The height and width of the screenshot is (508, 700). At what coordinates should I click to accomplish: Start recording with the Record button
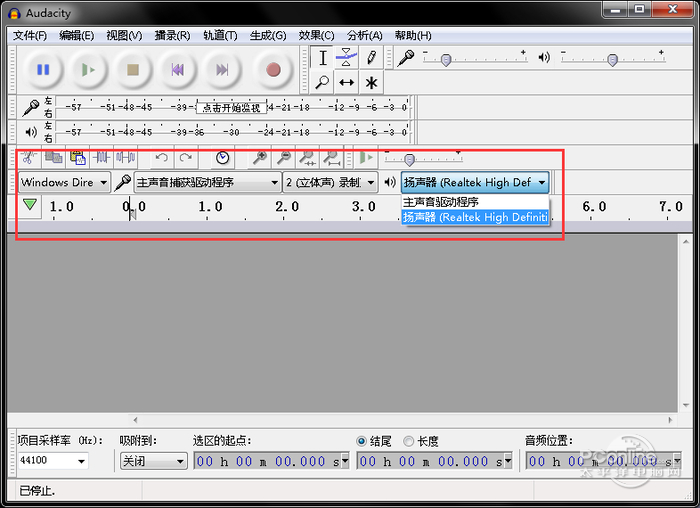(273, 70)
